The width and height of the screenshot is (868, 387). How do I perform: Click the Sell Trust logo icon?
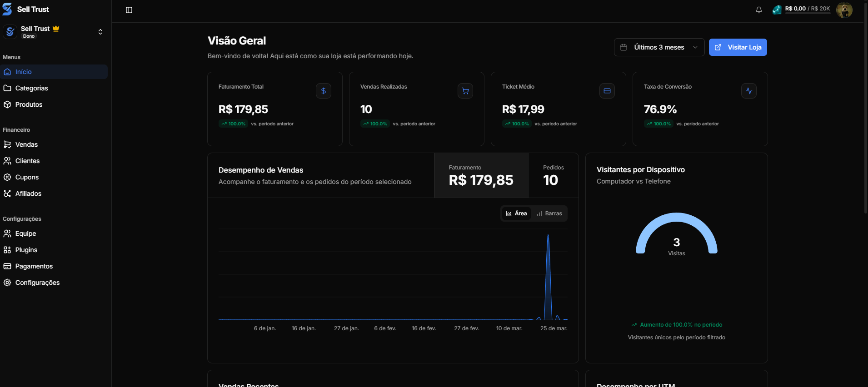tap(7, 9)
